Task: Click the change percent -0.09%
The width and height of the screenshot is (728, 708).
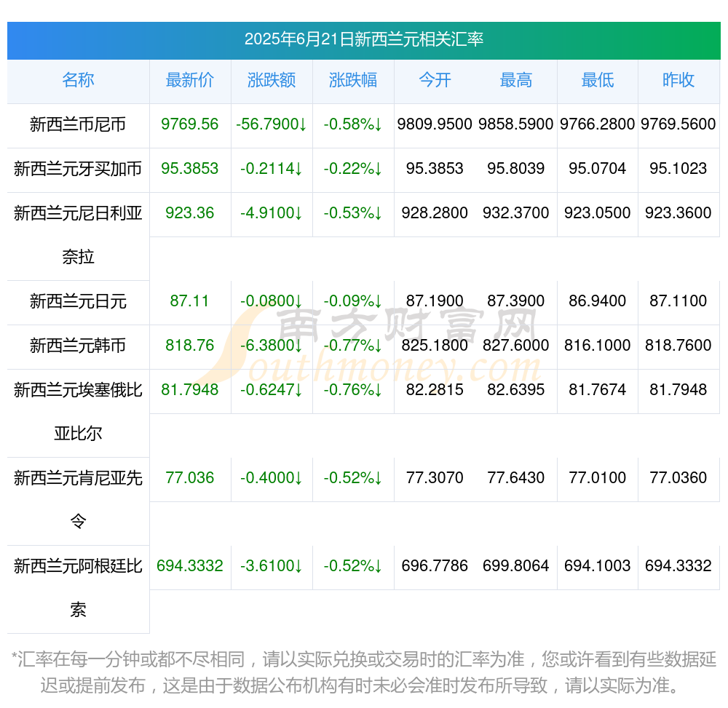Action: [353, 301]
